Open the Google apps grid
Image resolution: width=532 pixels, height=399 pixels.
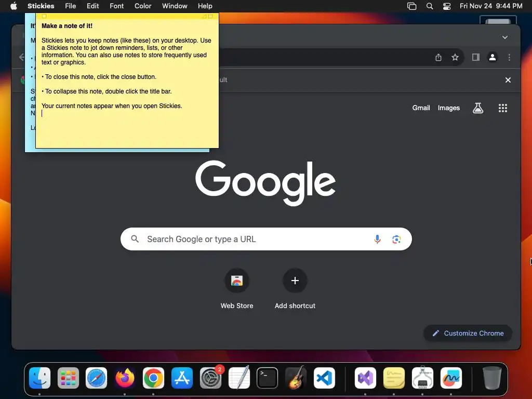(x=503, y=108)
